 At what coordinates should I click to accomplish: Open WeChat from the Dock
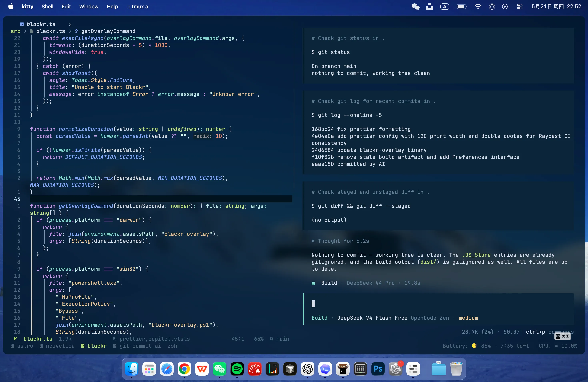(219, 369)
